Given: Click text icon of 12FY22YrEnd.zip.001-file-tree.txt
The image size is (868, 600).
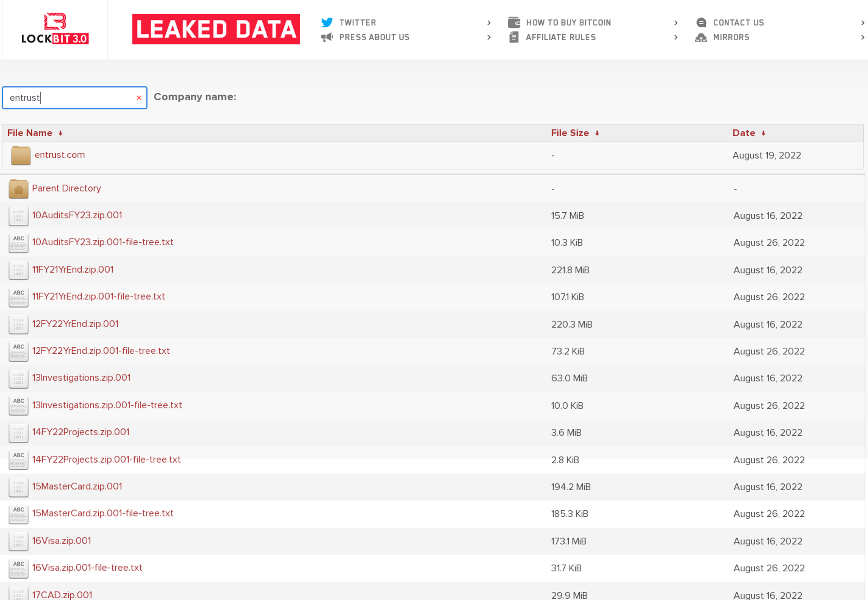Looking at the screenshot, I should pyautogui.click(x=18, y=352).
